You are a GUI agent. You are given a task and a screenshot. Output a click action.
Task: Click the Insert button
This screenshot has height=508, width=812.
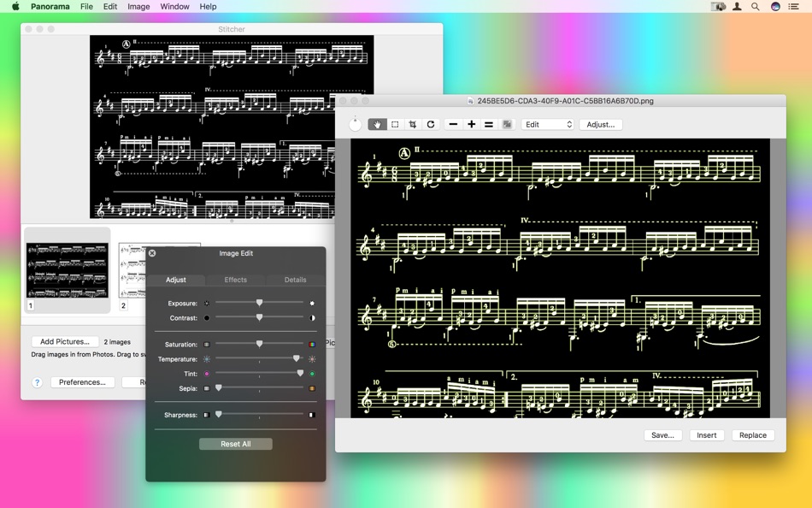coord(706,435)
